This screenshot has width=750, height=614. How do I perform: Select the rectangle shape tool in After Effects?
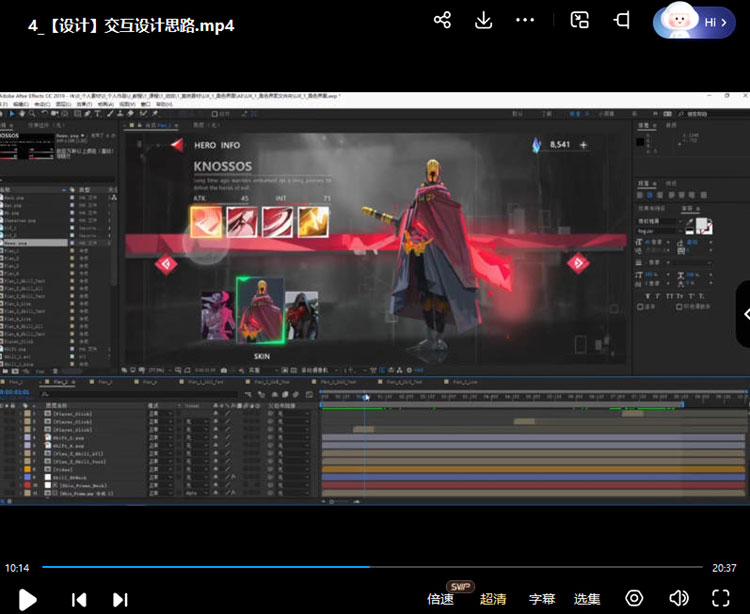pyautogui.click(x=77, y=114)
